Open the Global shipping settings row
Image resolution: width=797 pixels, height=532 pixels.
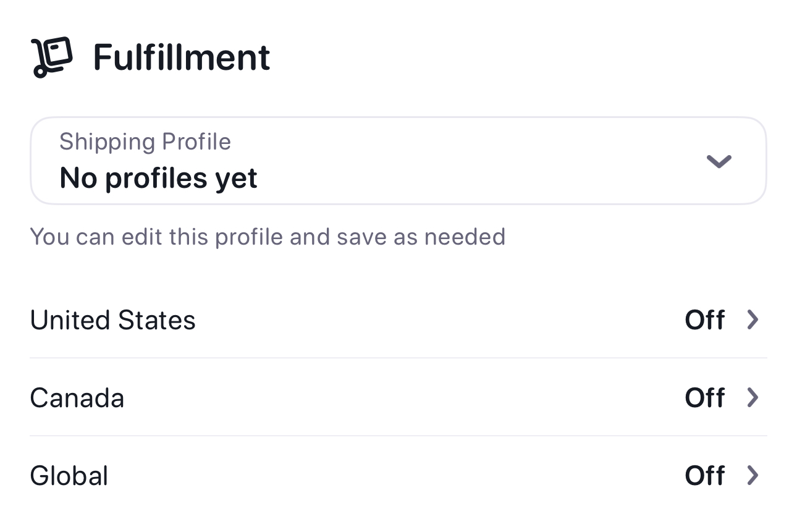(x=398, y=476)
